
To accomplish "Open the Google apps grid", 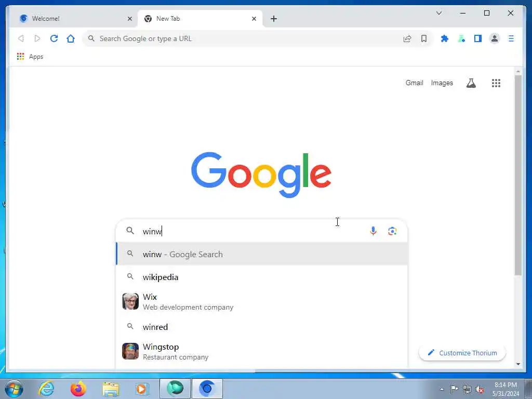I will [x=496, y=83].
